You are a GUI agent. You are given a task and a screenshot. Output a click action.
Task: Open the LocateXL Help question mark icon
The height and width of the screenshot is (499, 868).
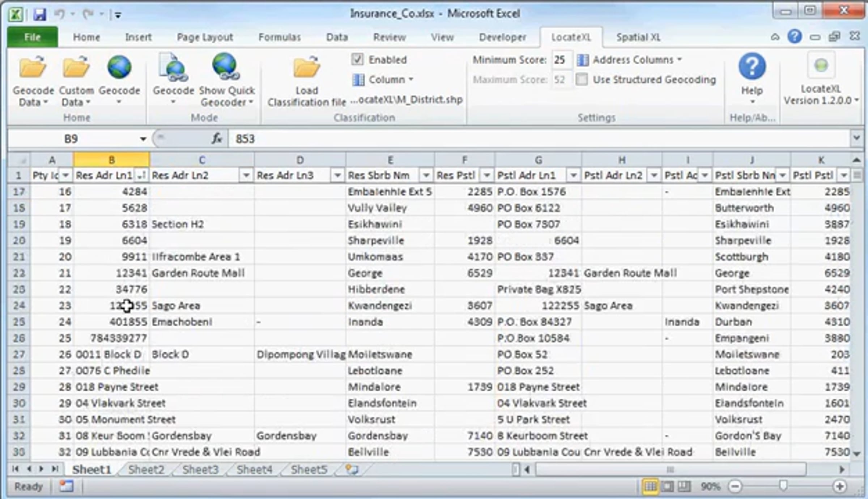point(752,67)
